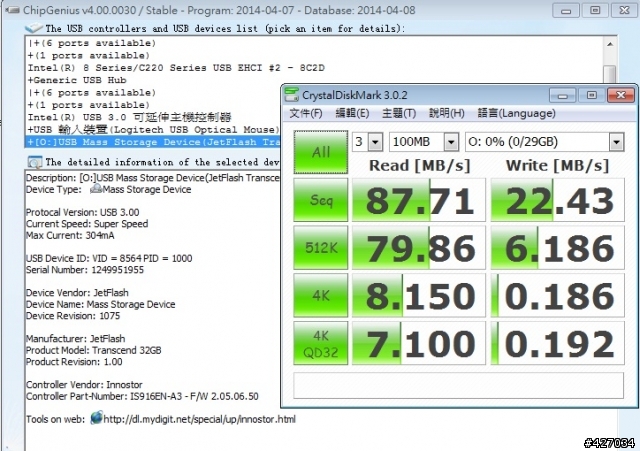Run all benchmarks with the All button
Image resolution: width=640 pixels, height=451 pixels.
[x=321, y=152]
